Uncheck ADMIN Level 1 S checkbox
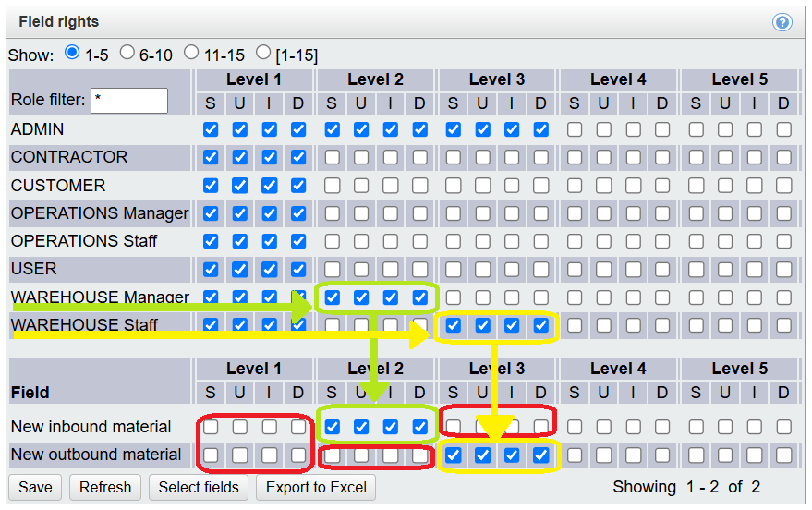 point(211,129)
